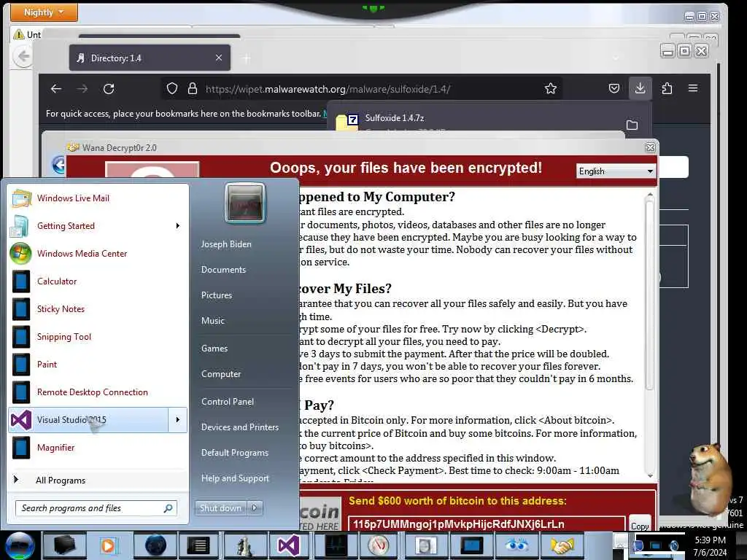Copy the bitcoin address
This screenshot has width=747, height=560.
point(639,525)
